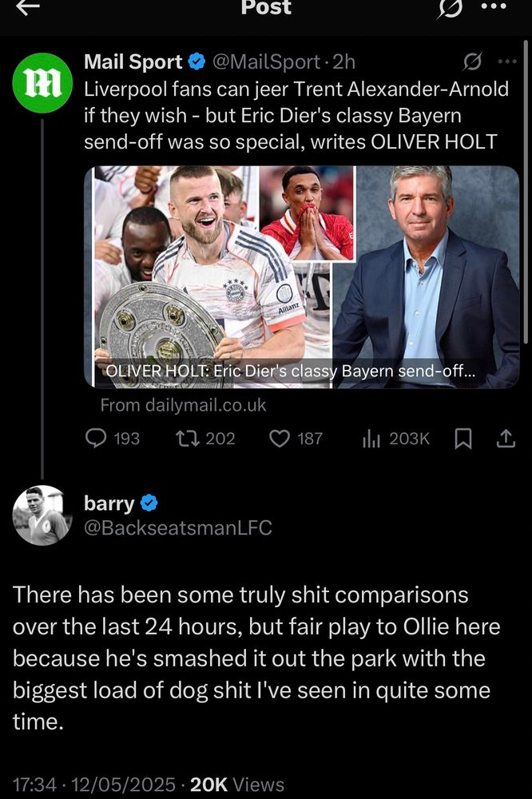Reply to the Mail Sport post
The width and height of the screenshot is (532, 799).
pyautogui.click(x=112, y=438)
